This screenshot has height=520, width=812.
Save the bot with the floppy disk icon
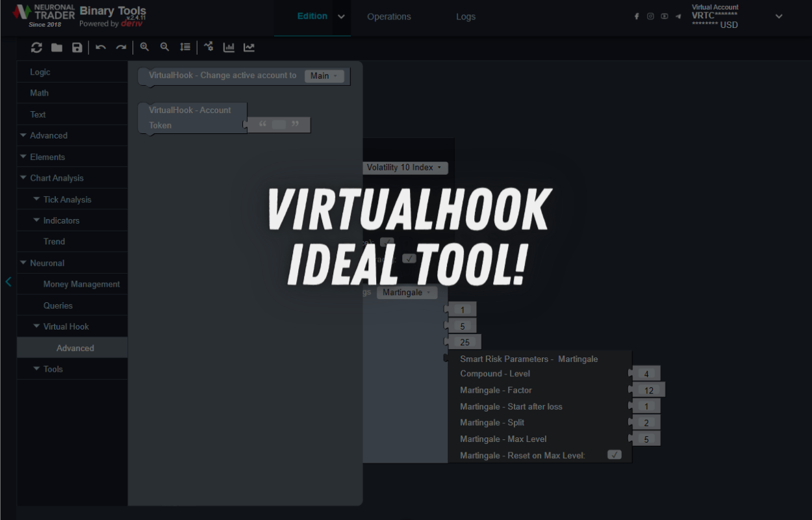77,47
